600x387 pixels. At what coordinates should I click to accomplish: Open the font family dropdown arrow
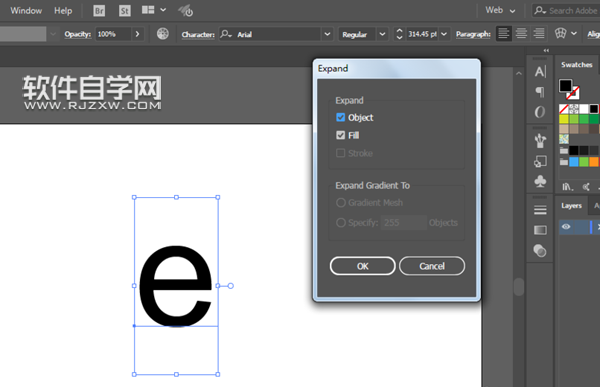[327, 34]
